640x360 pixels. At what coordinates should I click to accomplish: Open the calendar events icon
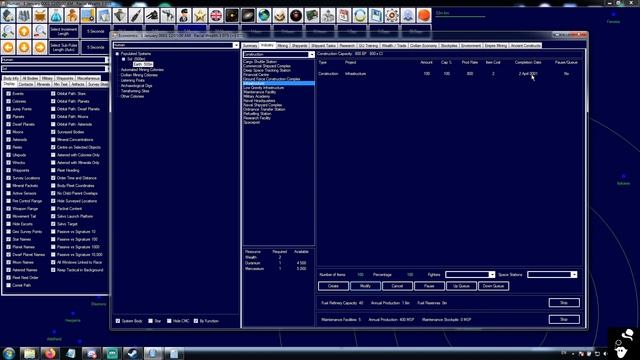344,16
